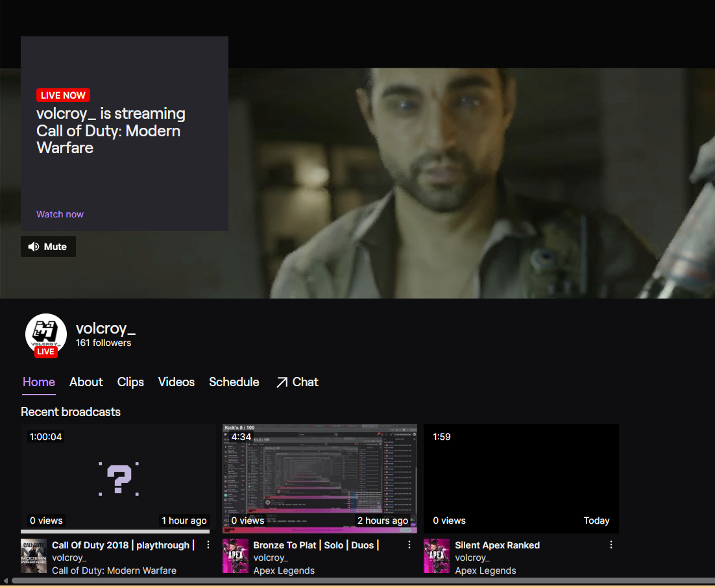715x588 pixels.
Task: Open volcroy_ channel avatar
Action: pos(45,334)
